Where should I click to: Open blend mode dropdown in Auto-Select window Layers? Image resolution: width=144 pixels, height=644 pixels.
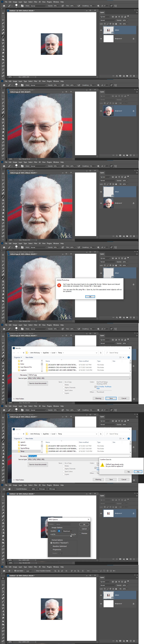108,585
